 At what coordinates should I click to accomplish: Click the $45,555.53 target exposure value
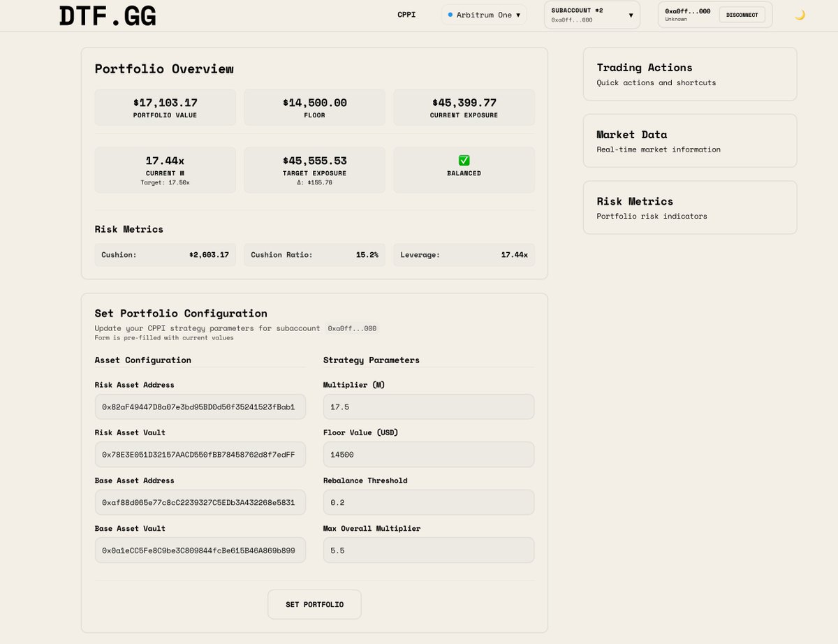pos(314,161)
